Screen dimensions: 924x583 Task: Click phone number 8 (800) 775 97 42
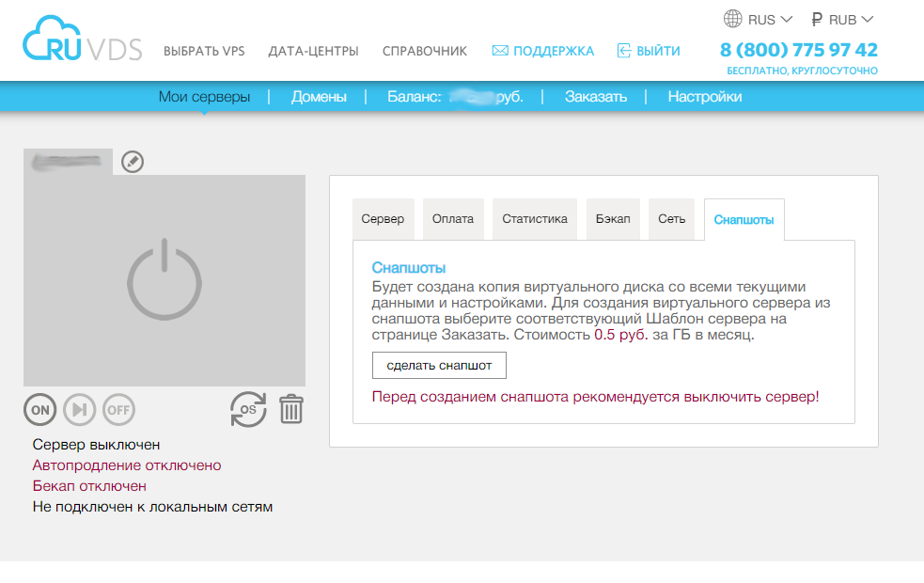(x=798, y=50)
